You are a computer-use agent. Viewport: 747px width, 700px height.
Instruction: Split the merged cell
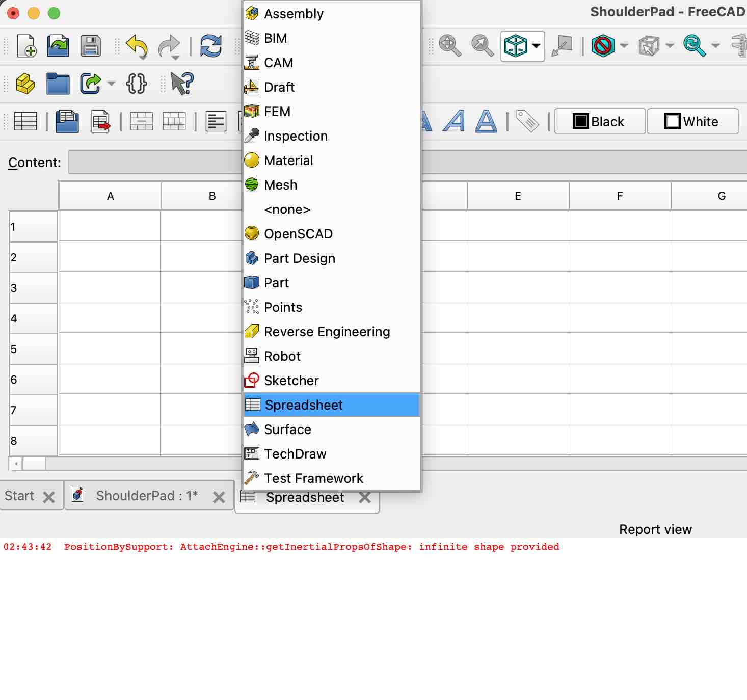click(174, 121)
